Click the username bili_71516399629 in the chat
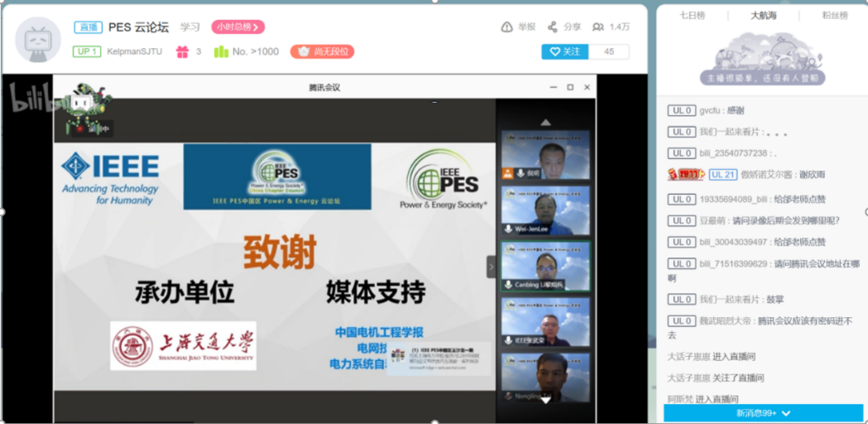Screen dimensions: 868x424 pos(734,263)
